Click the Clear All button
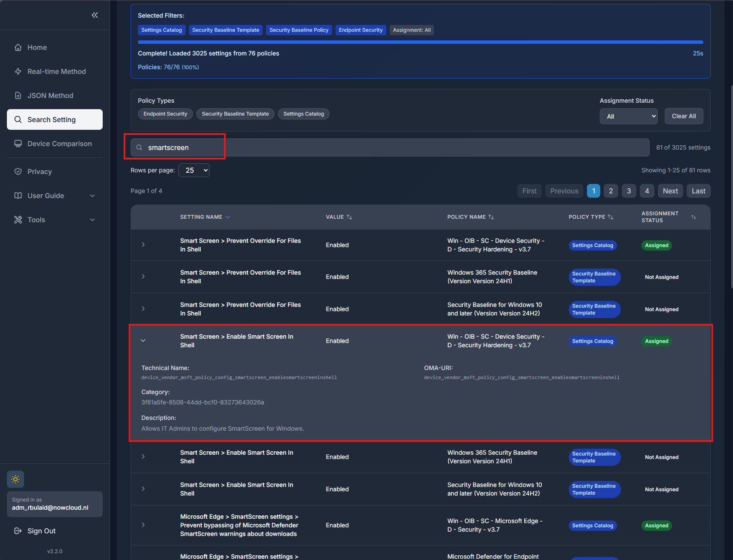The width and height of the screenshot is (733, 560). (684, 116)
